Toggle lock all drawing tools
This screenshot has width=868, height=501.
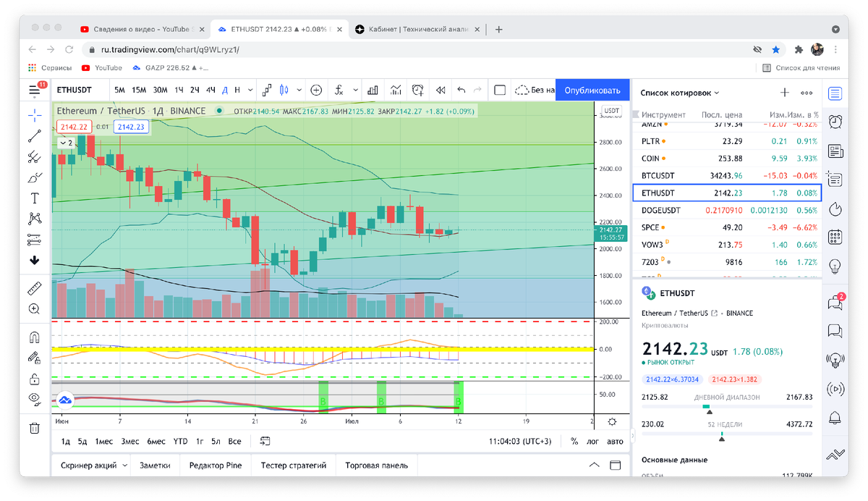click(34, 379)
